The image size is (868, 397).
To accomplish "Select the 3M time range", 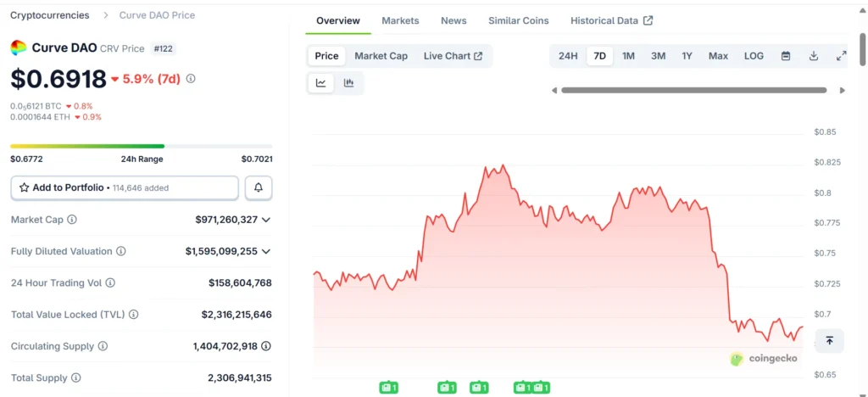I will (658, 56).
